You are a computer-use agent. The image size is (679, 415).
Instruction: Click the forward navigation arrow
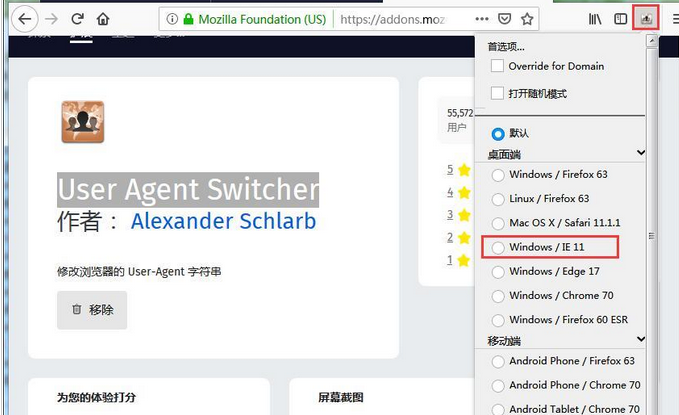click(52, 19)
